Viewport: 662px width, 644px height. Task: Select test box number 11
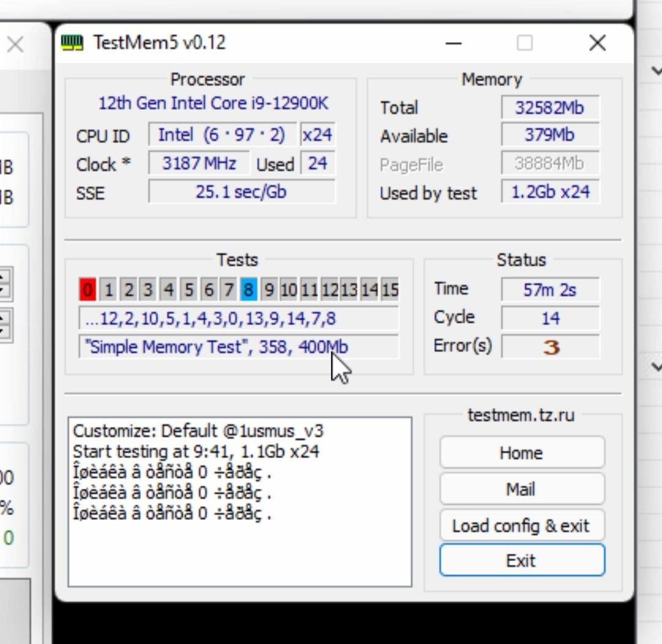point(309,289)
